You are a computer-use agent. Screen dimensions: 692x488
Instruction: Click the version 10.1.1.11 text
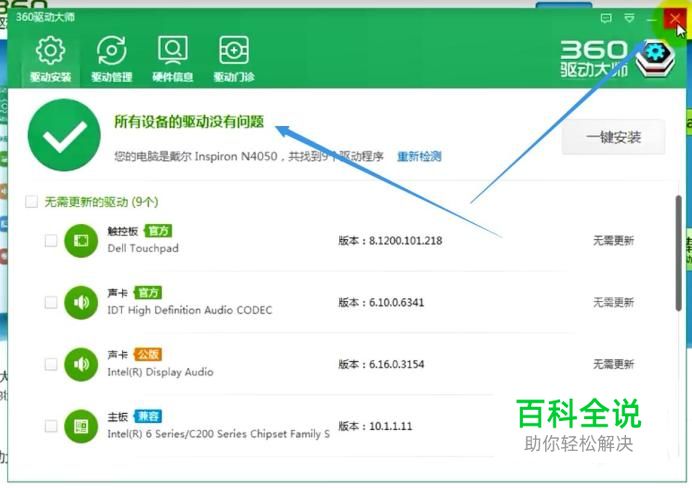(x=375, y=426)
